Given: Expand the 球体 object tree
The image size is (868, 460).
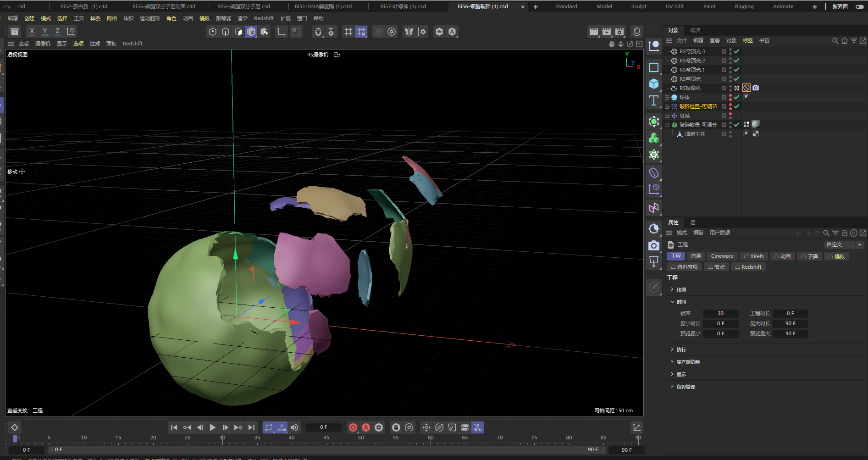Looking at the screenshot, I should [x=667, y=97].
